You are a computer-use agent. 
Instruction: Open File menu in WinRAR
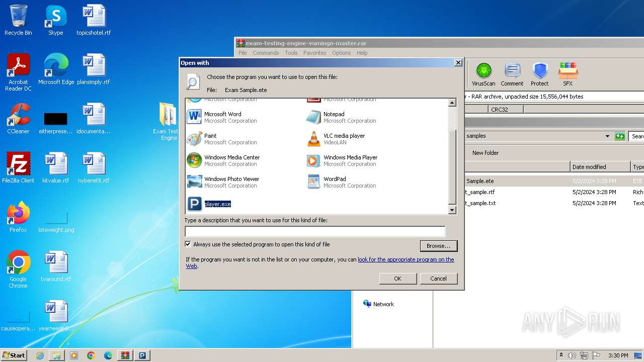tap(243, 53)
